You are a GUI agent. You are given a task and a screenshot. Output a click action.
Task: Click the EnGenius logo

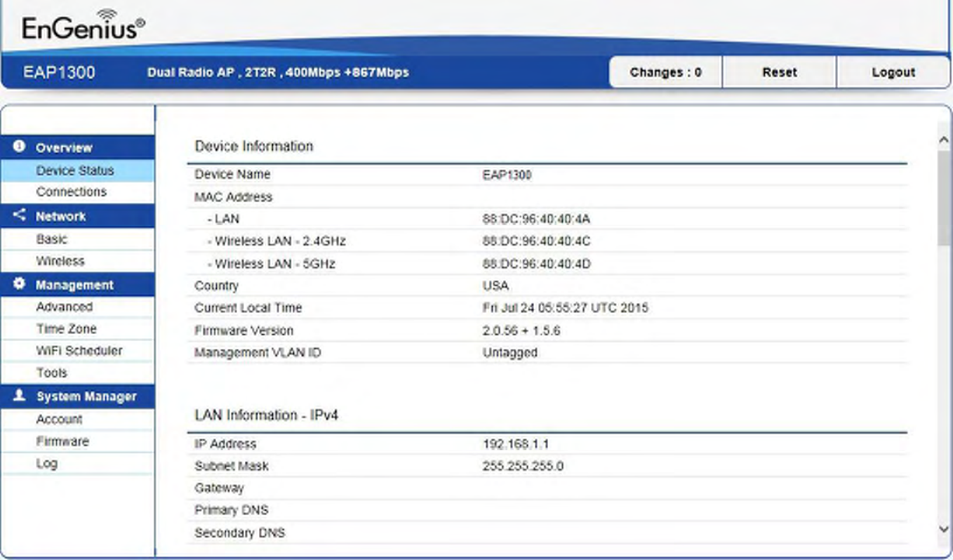click(x=84, y=26)
